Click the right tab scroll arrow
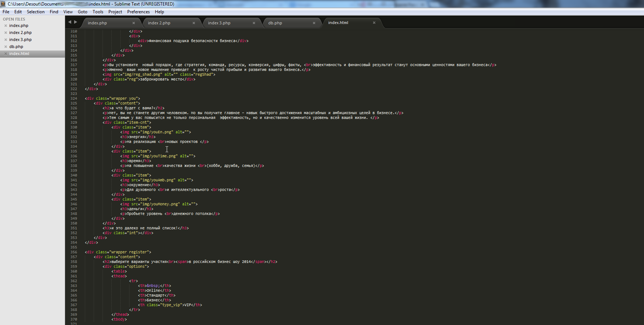This screenshot has width=644, height=325. coord(76,22)
